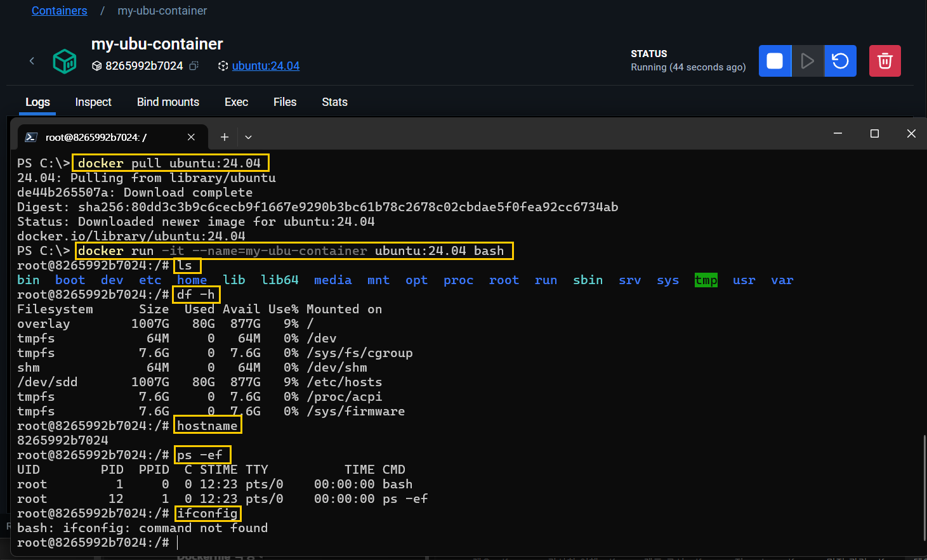The image size is (927, 560).
Task: Stop the running container
Action: click(x=775, y=61)
